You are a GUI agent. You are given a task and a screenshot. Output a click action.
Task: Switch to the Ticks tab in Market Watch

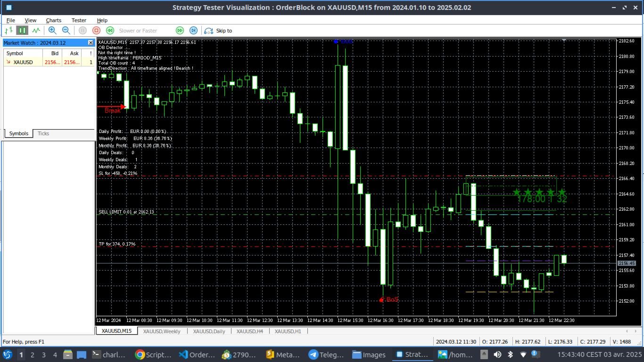pos(43,133)
